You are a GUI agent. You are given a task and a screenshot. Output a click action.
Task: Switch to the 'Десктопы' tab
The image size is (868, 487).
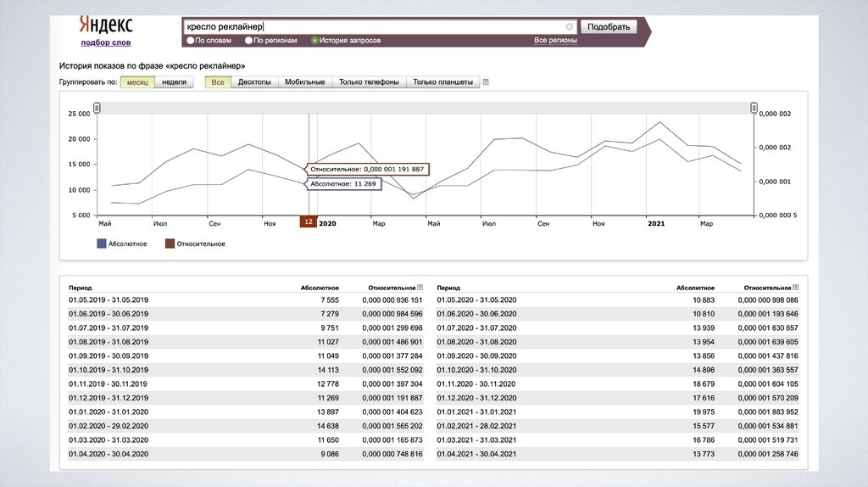(x=254, y=82)
